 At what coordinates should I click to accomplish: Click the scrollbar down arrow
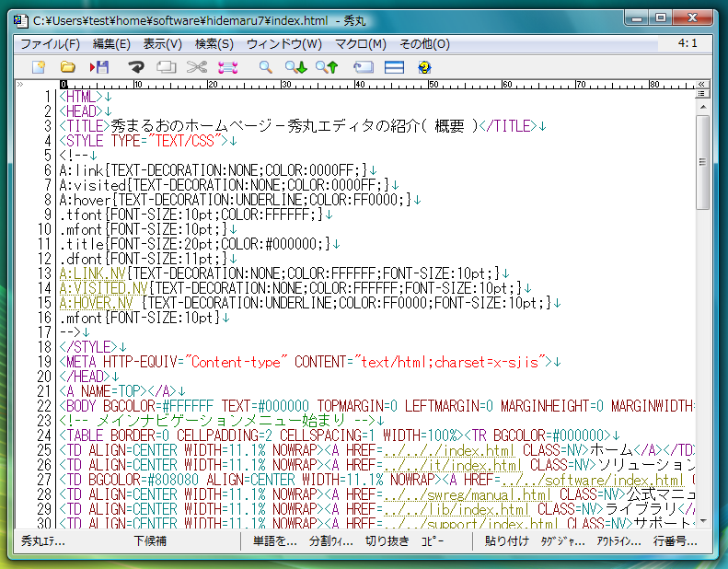click(703, 521)
